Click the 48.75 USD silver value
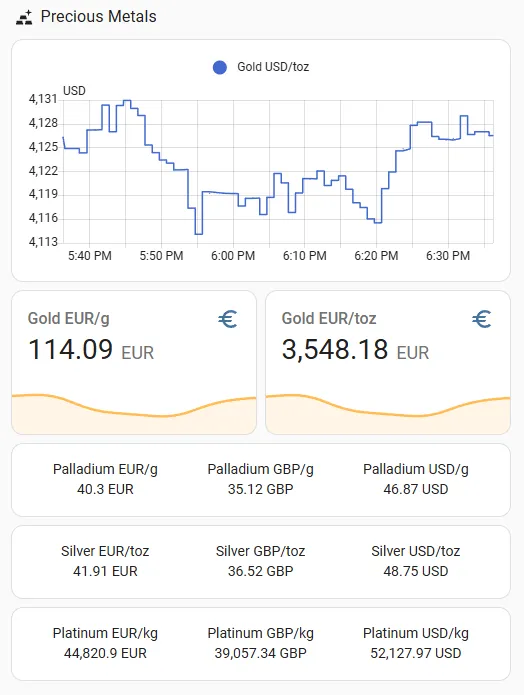Screen dimensions: 524x695 click(416, 571)
